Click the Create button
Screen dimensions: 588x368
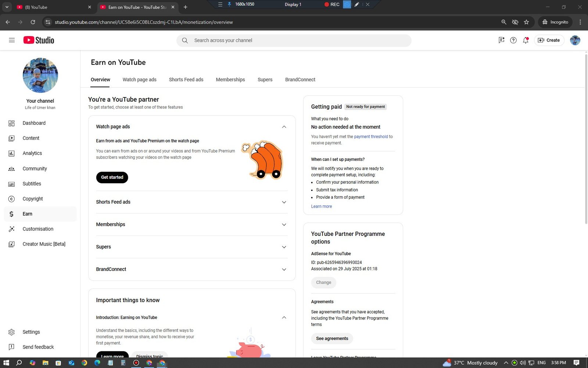click(549, 40)
